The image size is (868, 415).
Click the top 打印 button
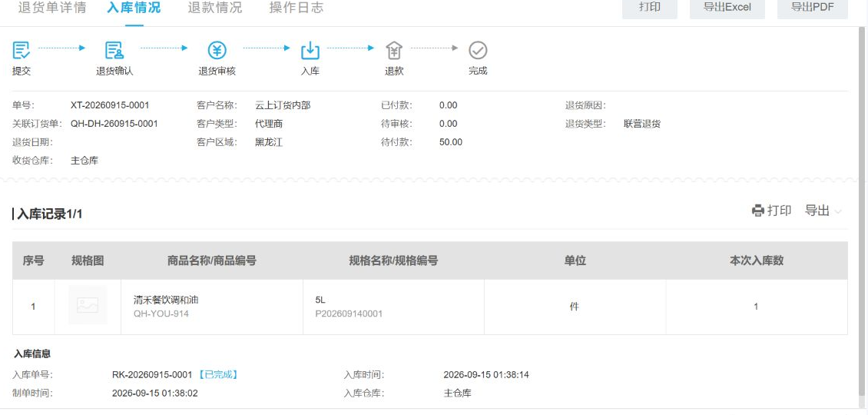point(649,8)
